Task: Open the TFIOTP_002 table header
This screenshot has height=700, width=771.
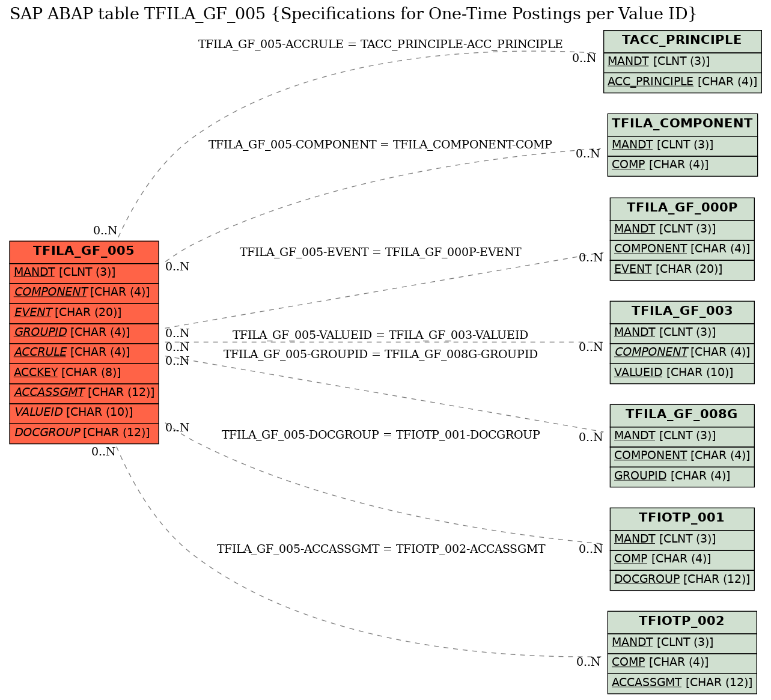Action: 682,622
